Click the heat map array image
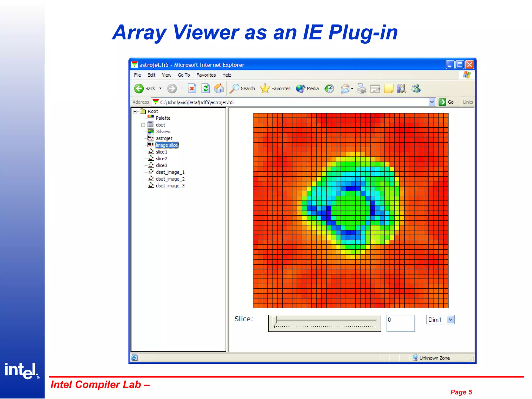Screen dimensions: 532x399 pos(351,211)
